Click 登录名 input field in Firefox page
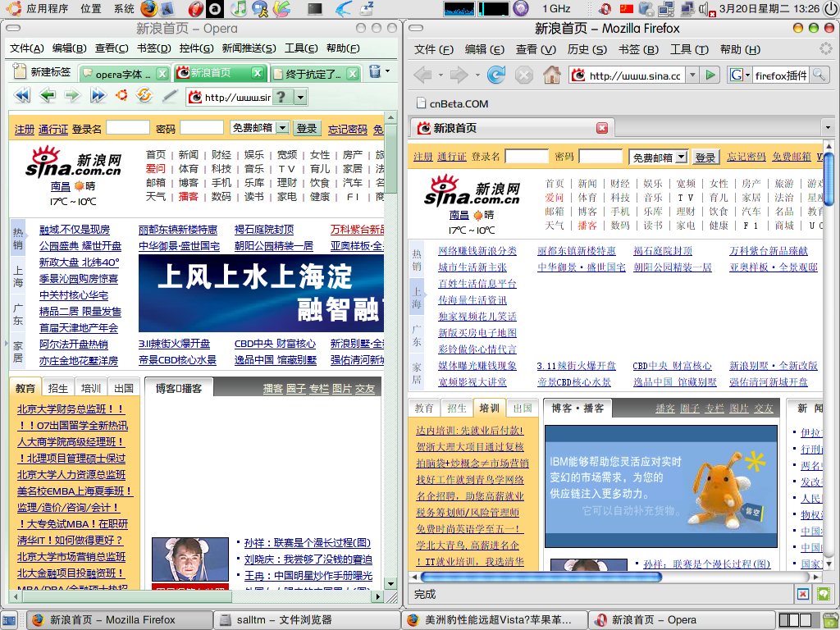The image size is (840, 630). (x=527, y=157)
